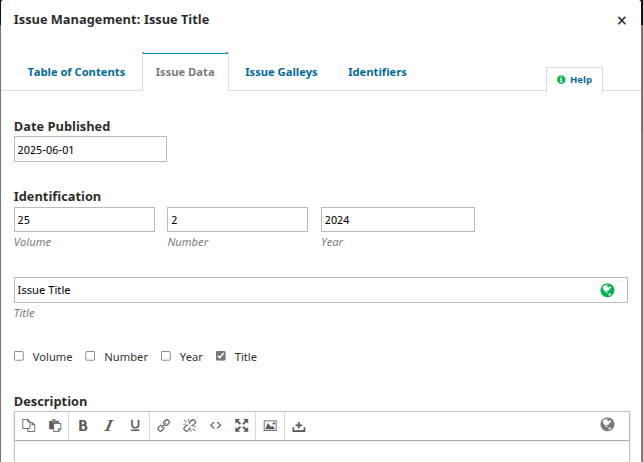
Task: Enable the Volume checkbox
Action: coord(20,356)
